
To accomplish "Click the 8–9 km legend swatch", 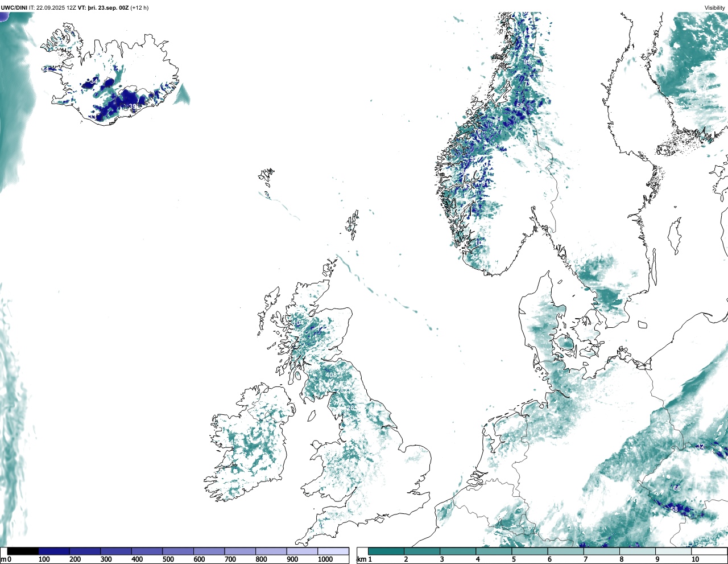I will point(637,551).
